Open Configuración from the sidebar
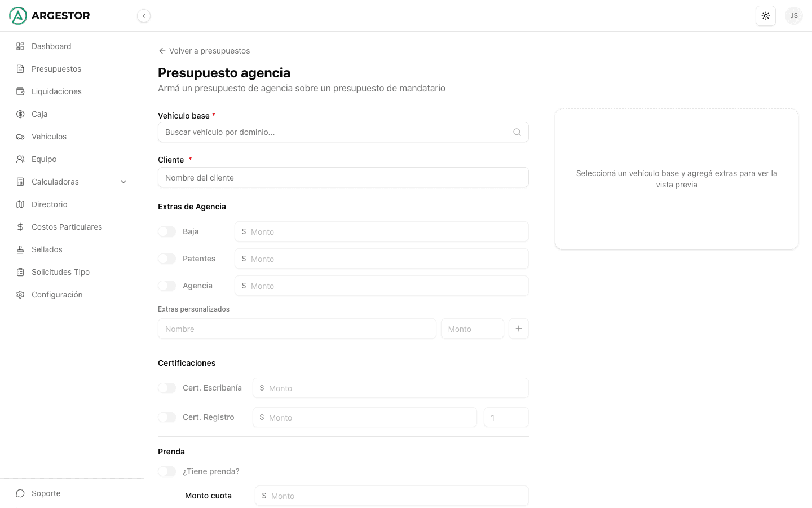Viewport: 812px width, 508px height. (x=57, y=295)
